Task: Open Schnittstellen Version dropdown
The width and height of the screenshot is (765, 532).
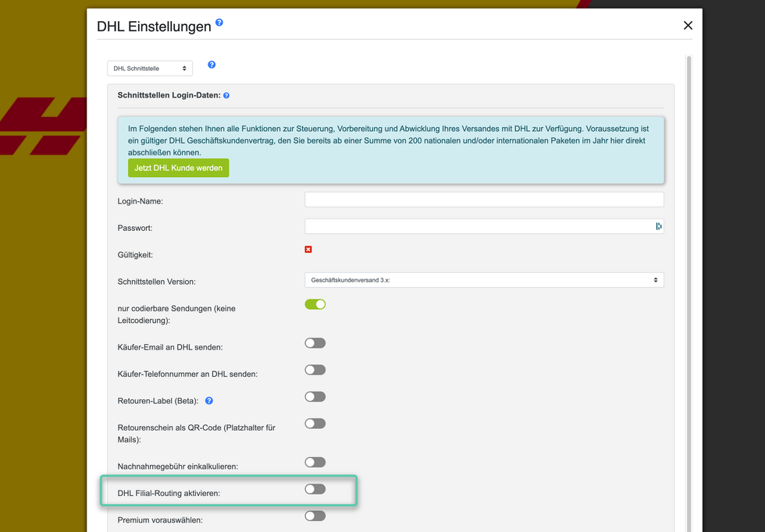Action: tap(484, 280)
